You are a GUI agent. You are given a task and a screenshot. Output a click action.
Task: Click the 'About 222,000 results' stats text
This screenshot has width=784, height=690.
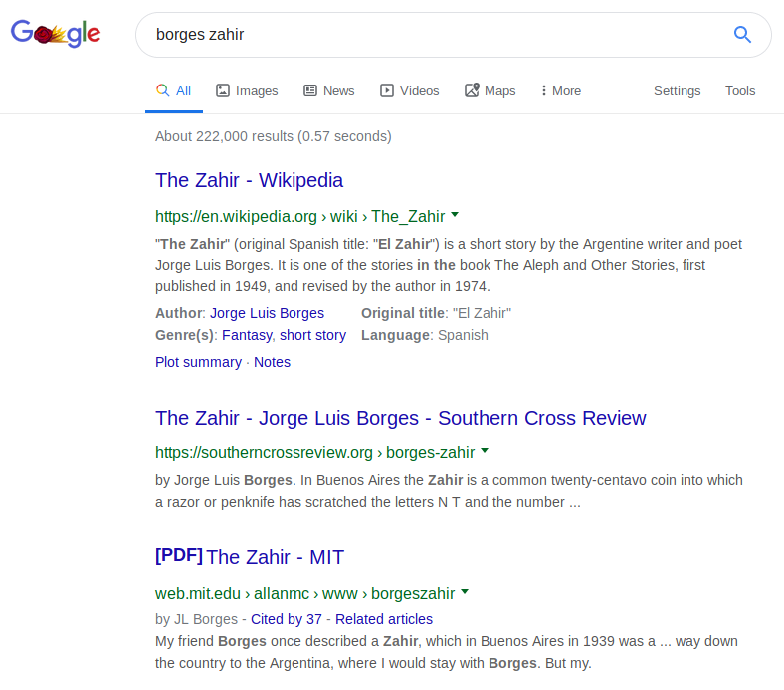(x=274, y=136)
